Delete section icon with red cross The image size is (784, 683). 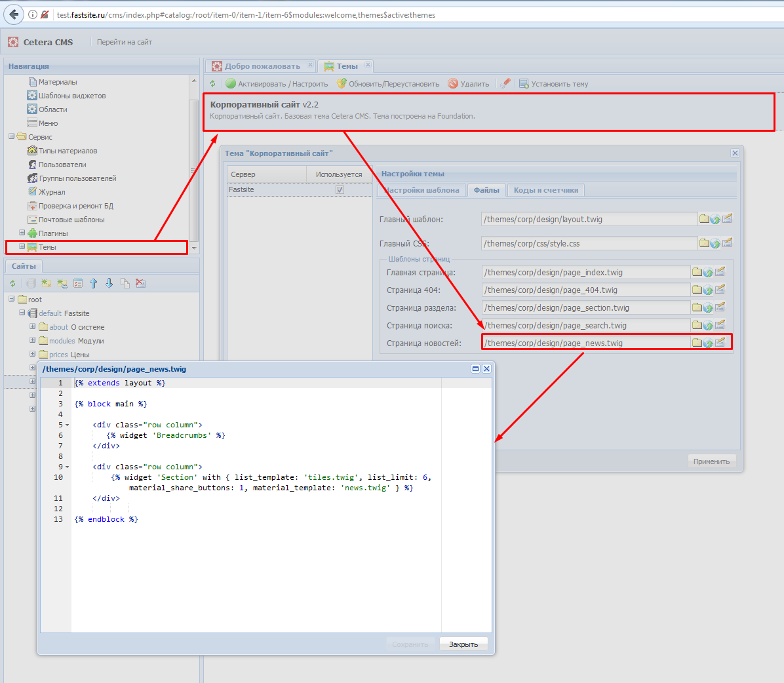(x=141, y=284)
